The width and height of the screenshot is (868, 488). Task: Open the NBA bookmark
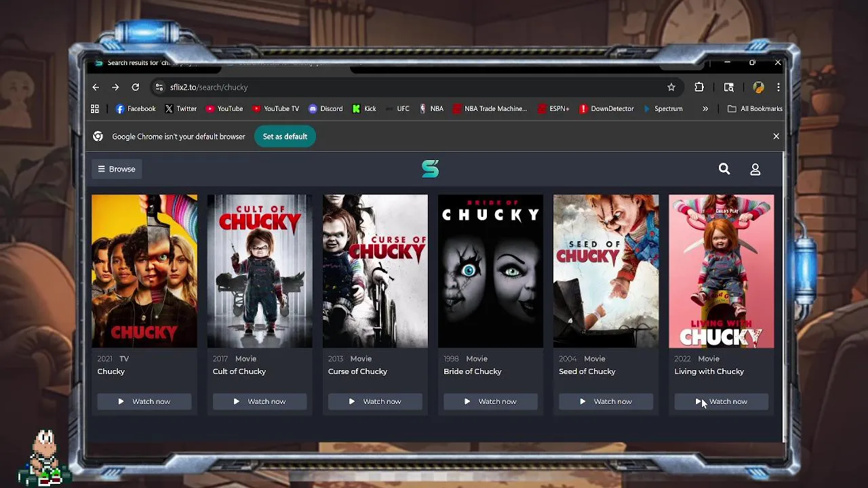431,108
